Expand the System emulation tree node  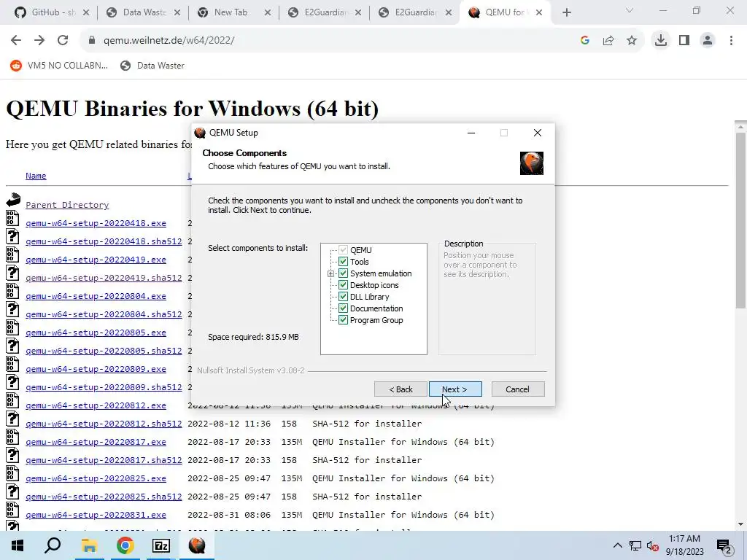[x=330, y=274]
